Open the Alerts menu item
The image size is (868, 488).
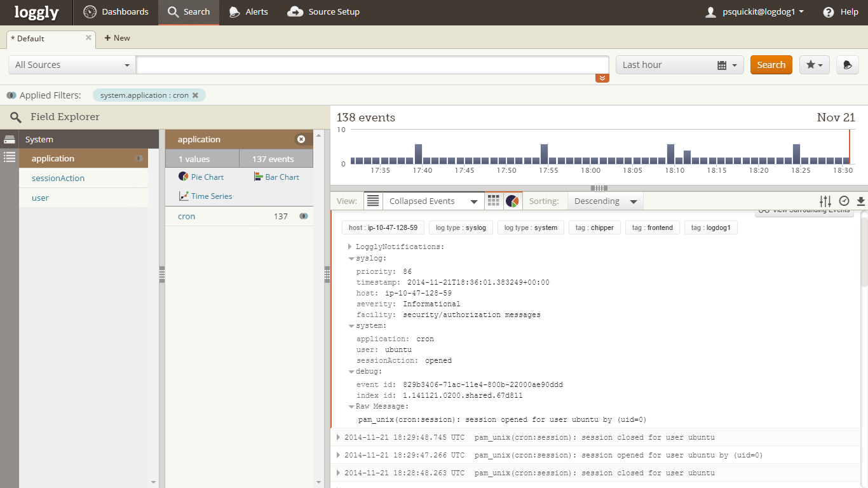click(248, 12)
